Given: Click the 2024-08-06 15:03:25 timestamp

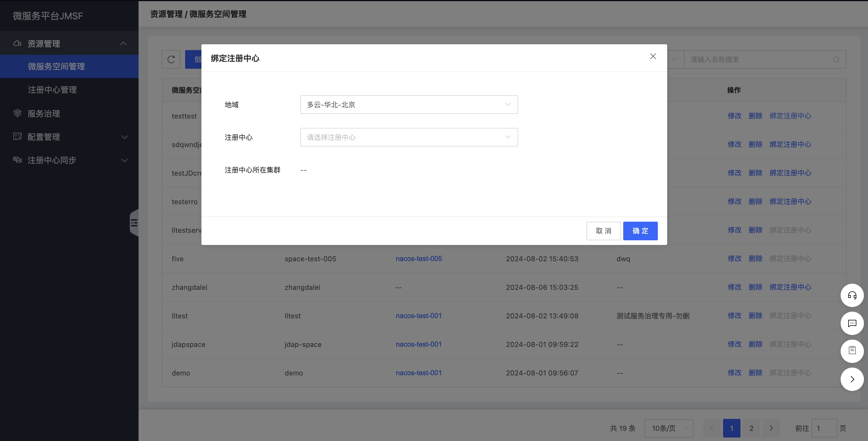Looking at the screenshot, I should (542, 287).
